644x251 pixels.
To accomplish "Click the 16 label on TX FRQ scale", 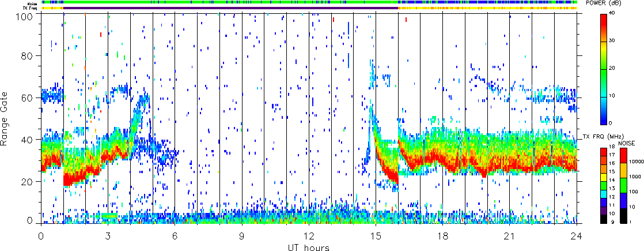I will pyautogui.click(x=612, y=163).
